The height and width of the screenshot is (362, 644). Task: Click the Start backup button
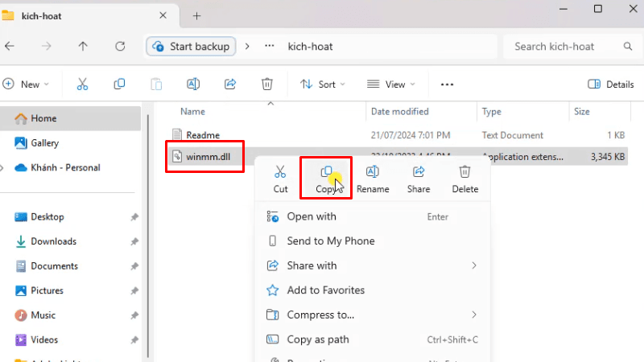[192, 47]
